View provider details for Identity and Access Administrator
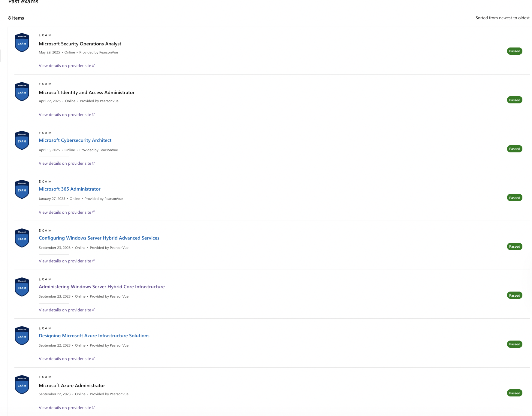The height and width of the screenshot is (416, 532). 67,115
